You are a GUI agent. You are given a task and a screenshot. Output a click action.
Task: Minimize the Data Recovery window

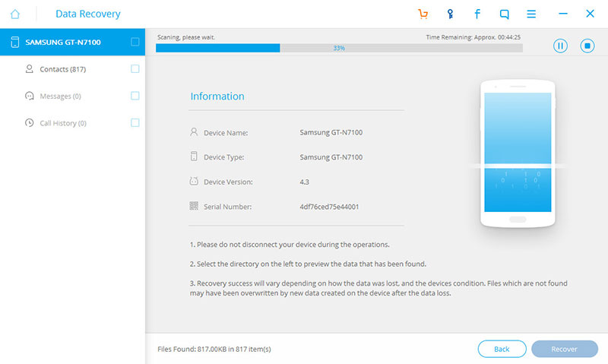[563, 14]
